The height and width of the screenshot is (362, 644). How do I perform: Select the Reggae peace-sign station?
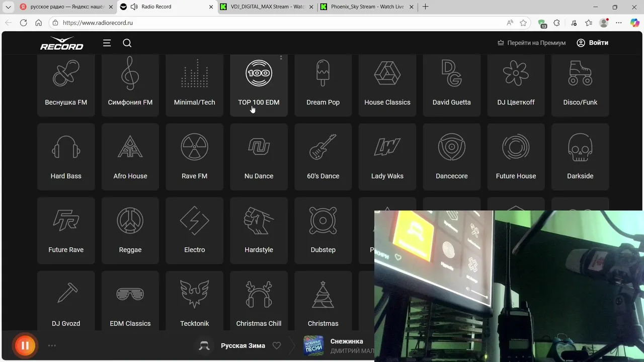click(130, 231)
